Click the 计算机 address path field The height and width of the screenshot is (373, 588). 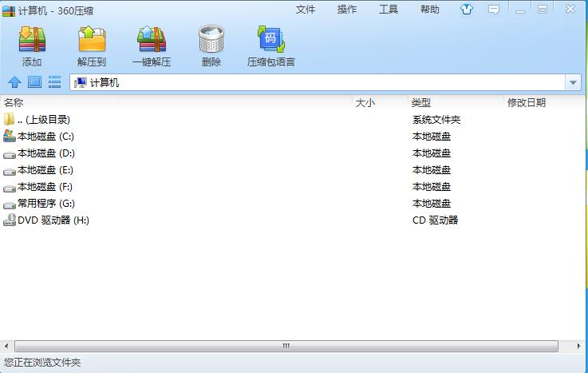pyautogui.click(x=318, y=82)
